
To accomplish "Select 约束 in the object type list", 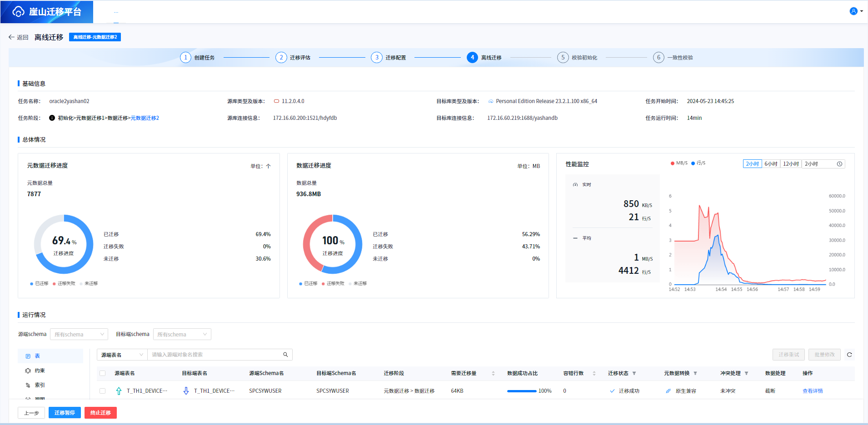I will 50,371.
